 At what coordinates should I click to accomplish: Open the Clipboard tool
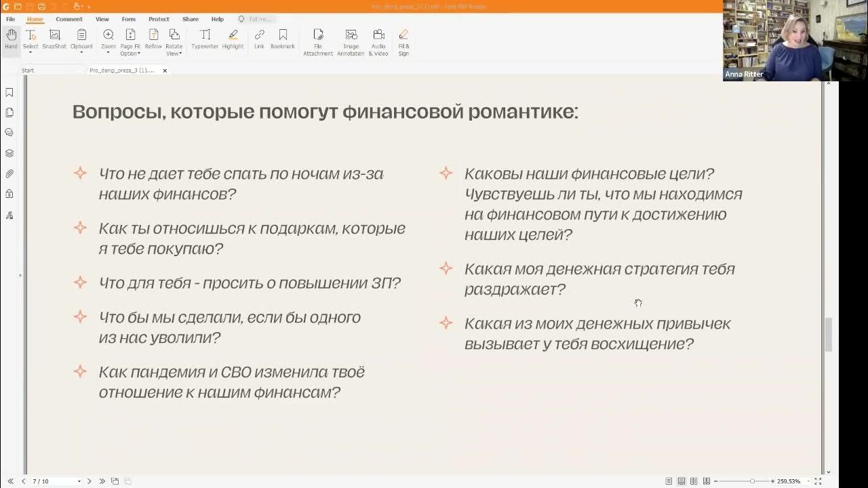tap(81, 39)
